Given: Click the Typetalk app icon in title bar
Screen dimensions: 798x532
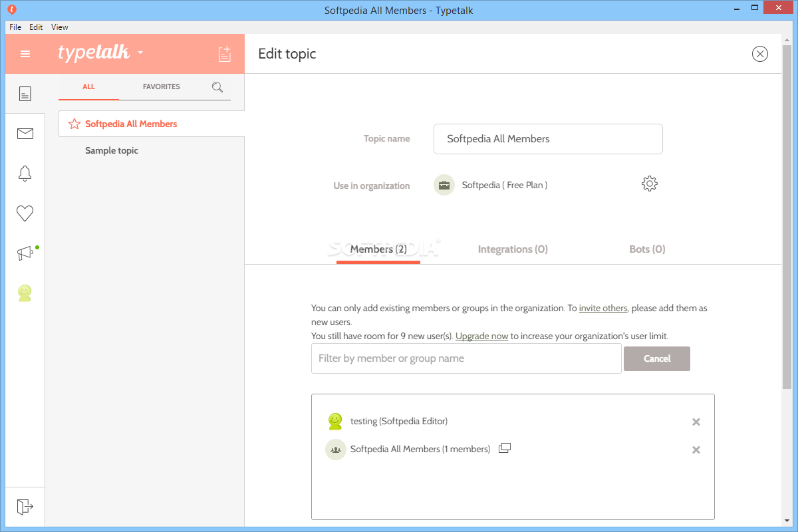Looking at the screenshot, I should pos(12,10).
